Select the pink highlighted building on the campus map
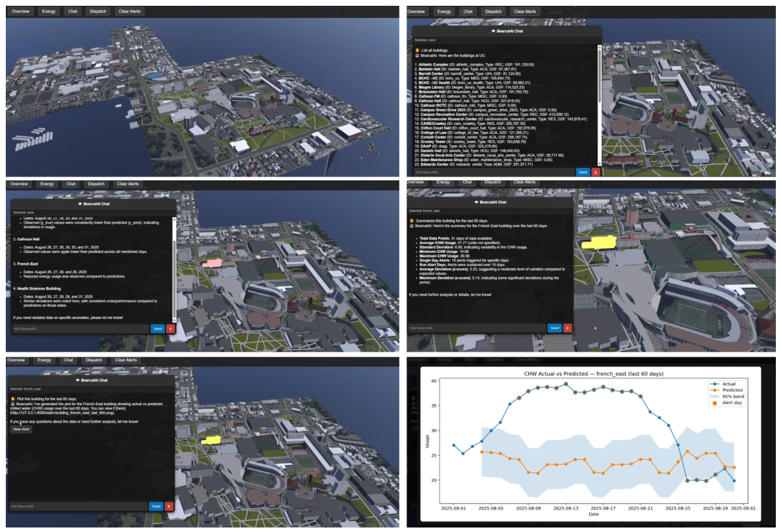The width and height of the screenshot is (781, 532). point(212,264)
